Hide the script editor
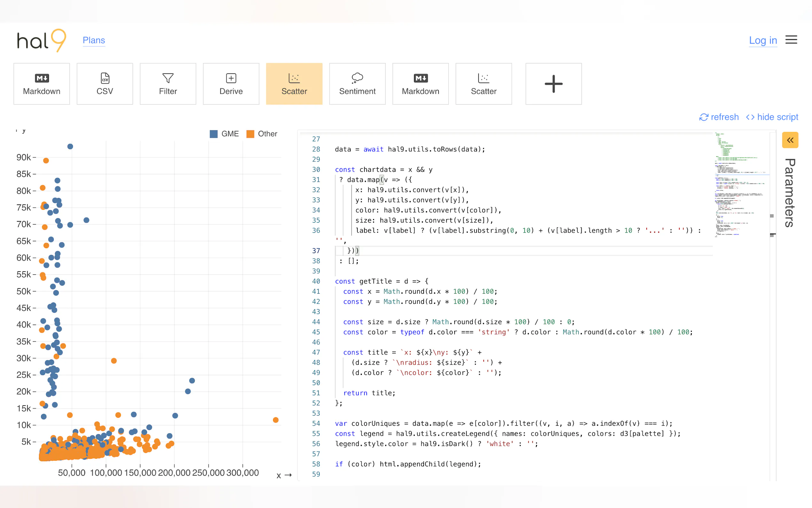The height and width of the screenshot is (508, 812). coord(772,117)
